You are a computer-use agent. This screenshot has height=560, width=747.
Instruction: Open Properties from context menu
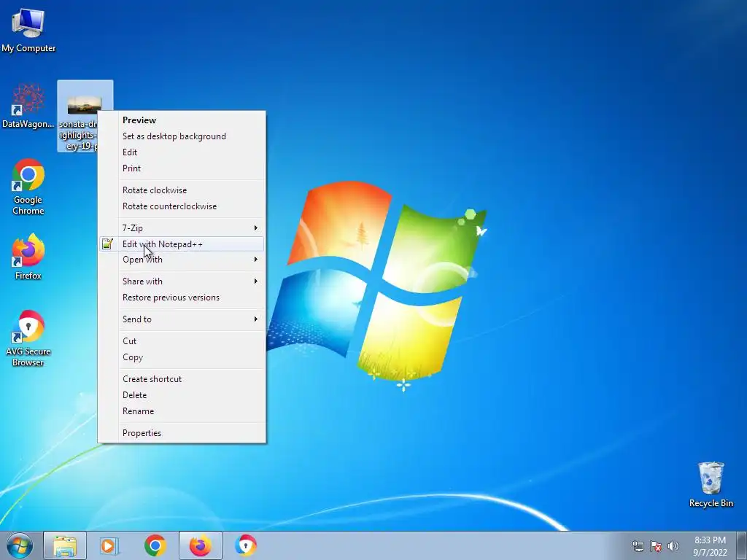pos(182,433)
